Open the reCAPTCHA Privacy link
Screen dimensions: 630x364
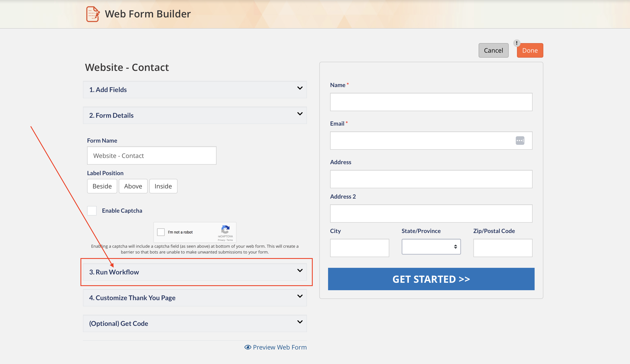[x=221, y=240]
